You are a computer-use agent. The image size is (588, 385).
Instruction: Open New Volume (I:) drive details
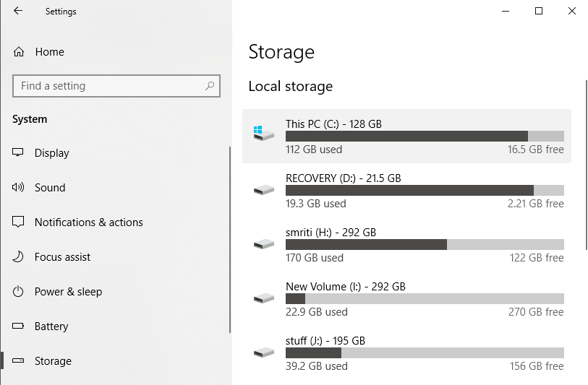[x=345, y=287]
